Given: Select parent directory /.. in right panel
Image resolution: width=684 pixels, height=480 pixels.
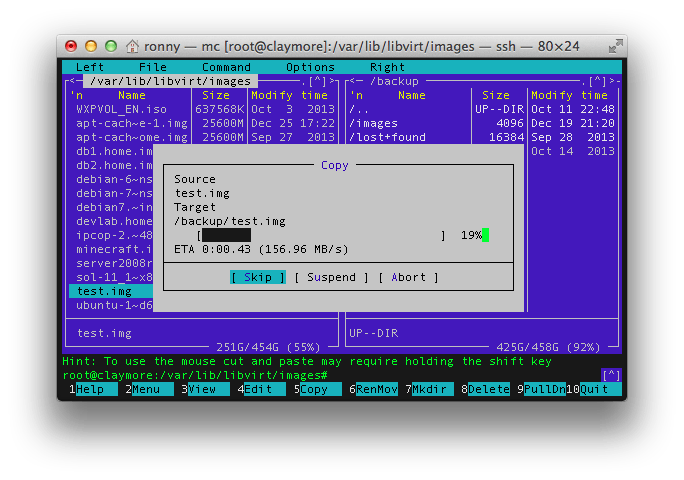Looking at the screenshot, I should pyautogui.click(x=359, y=109).
